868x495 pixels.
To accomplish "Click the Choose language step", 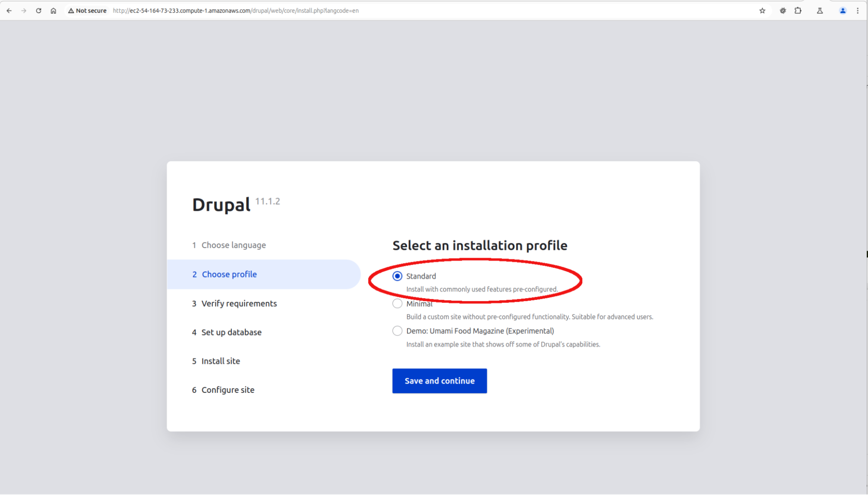I will 229,246.
